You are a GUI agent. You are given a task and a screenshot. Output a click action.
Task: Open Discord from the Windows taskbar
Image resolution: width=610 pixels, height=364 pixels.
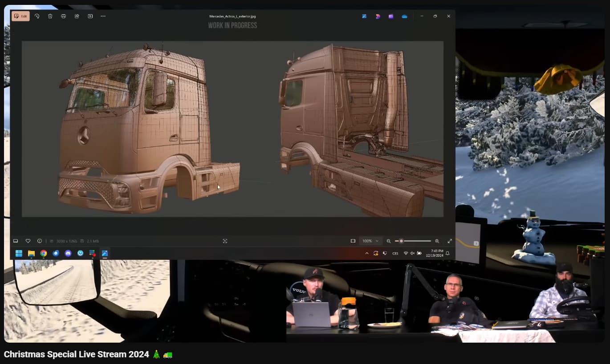coord(68,253)
